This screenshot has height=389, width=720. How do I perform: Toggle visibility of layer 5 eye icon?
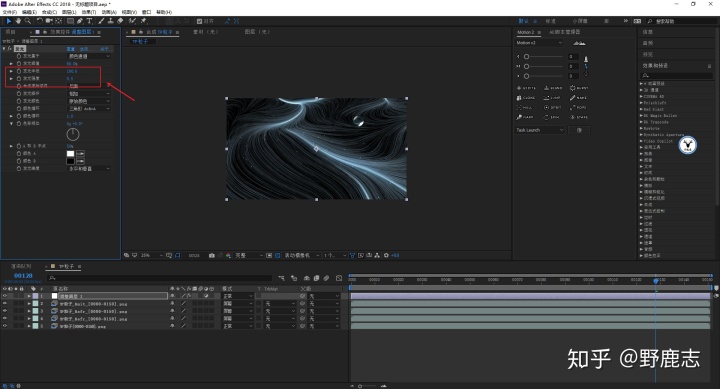coord(5,326)
